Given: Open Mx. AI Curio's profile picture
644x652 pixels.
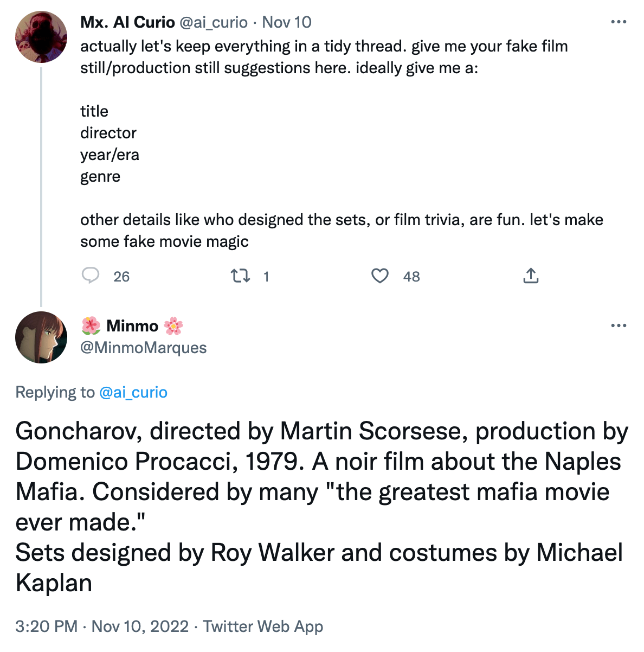Looking at the screenshot, I should (x=41, y=37).
